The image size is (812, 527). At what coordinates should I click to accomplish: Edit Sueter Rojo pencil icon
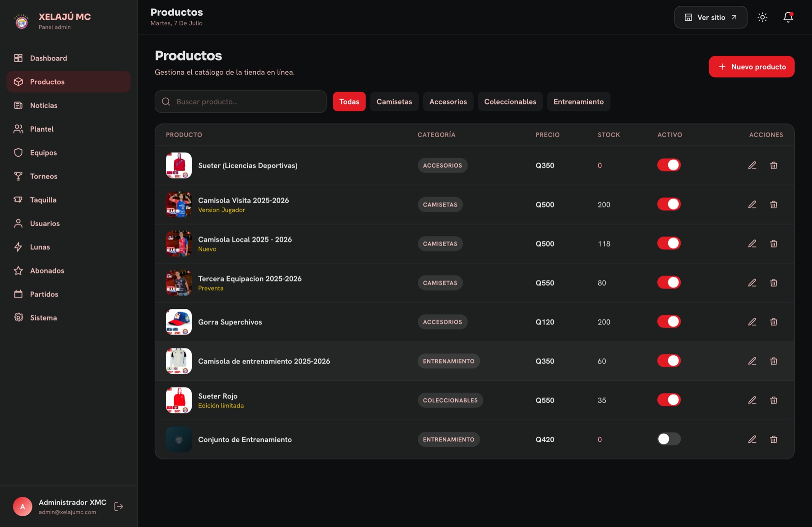[752, 400]
